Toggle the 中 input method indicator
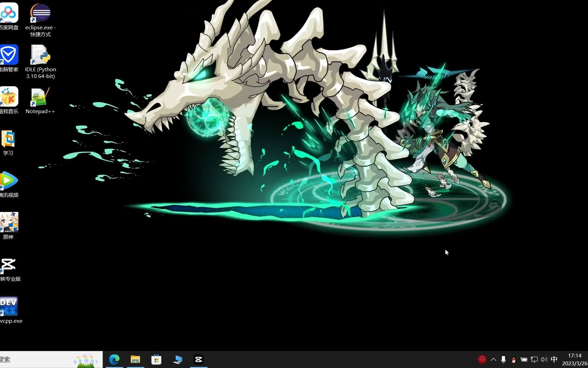This screenshot has height=368, width=588. click(554, 359)
